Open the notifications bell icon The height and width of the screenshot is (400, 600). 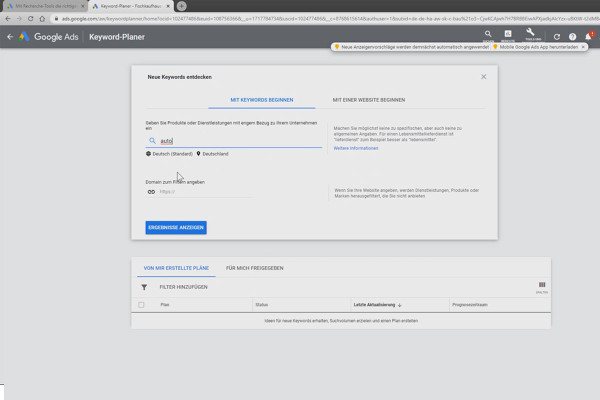[588, 36]
